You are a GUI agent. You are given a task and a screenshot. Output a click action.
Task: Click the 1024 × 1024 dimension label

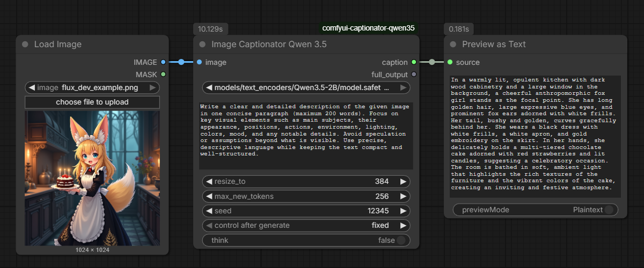[92, 250]
